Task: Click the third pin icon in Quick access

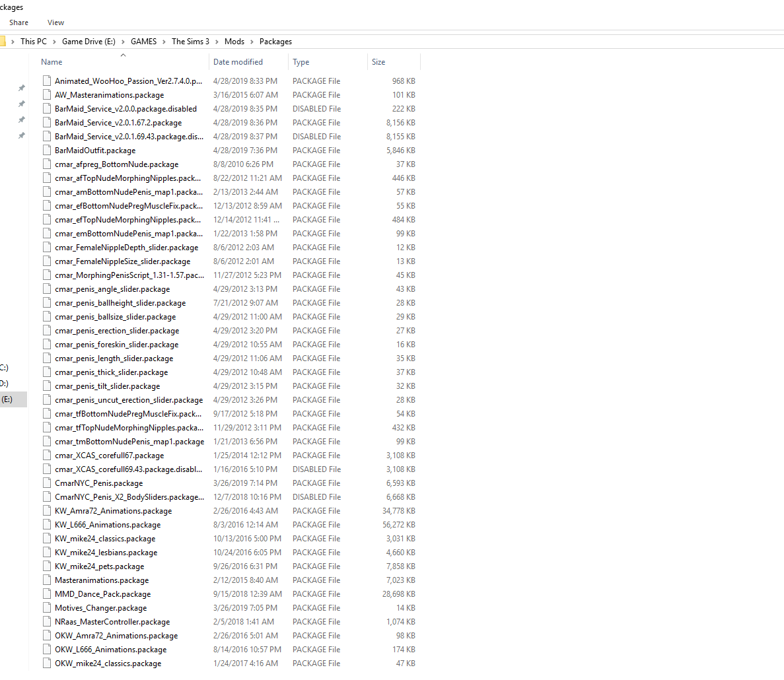Action: pos(22,120)
